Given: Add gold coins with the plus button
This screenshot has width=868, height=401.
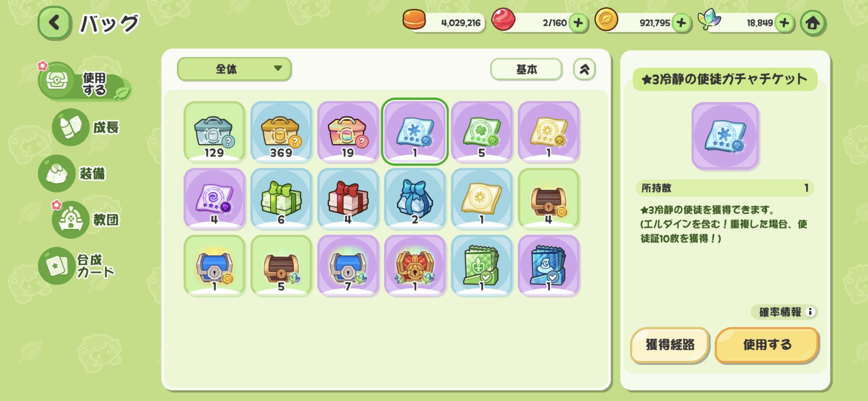Looking at the screenshot, I should click(x=681, y=23).
